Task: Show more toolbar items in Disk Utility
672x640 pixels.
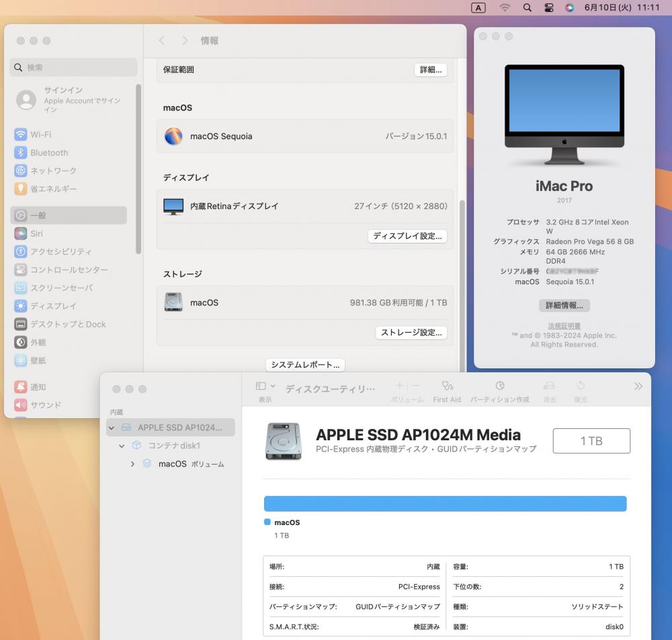Action: click(638, 387)
